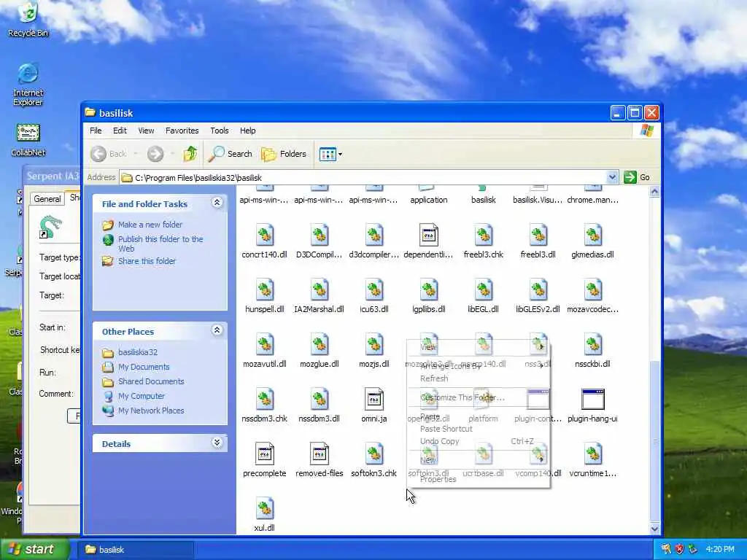Open My Network Places link
This screenshot has height=560, width=747.
tap(151, 411)
